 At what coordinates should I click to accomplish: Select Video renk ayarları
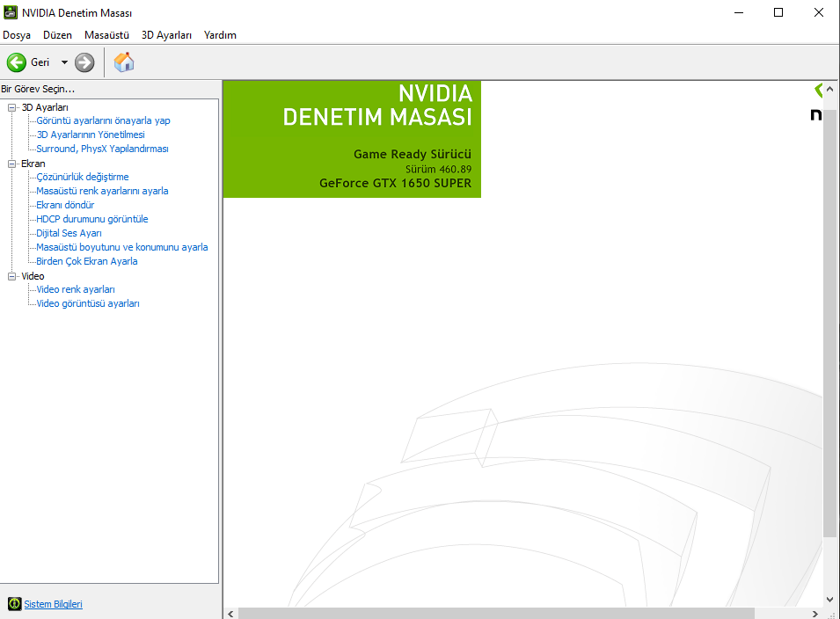click(76, 289)
